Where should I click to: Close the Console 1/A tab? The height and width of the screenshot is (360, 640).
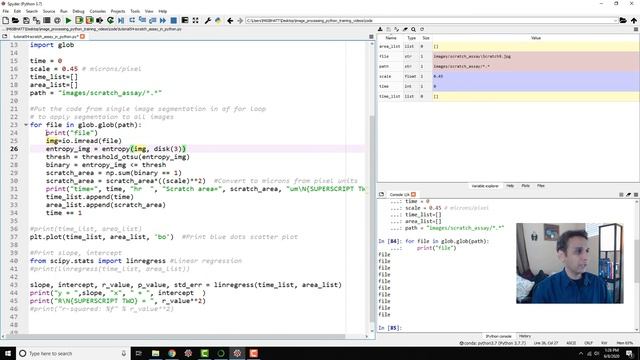(413, 195)
